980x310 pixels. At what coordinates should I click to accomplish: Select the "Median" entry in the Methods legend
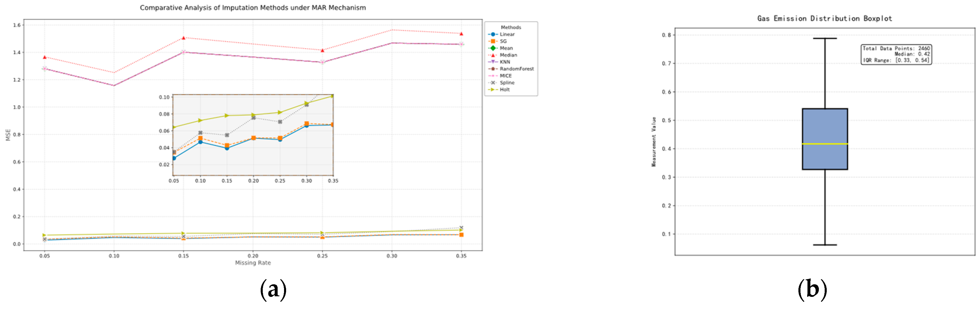tap(502, 55)
